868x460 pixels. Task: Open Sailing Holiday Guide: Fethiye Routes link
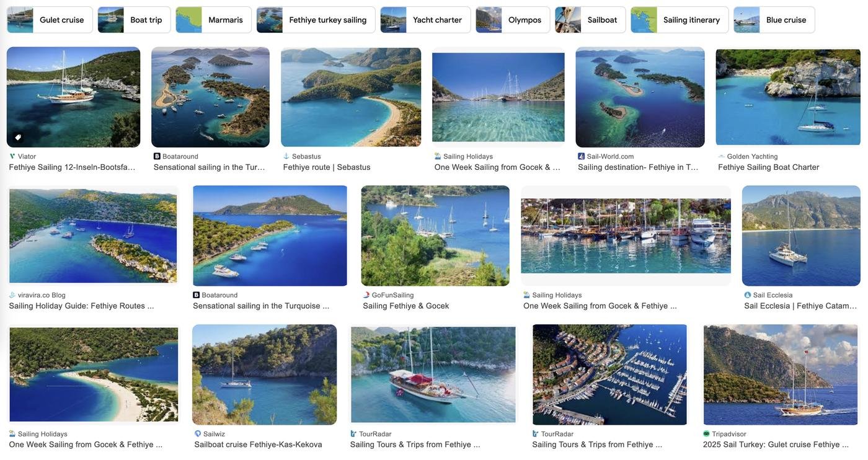(81, 306)
